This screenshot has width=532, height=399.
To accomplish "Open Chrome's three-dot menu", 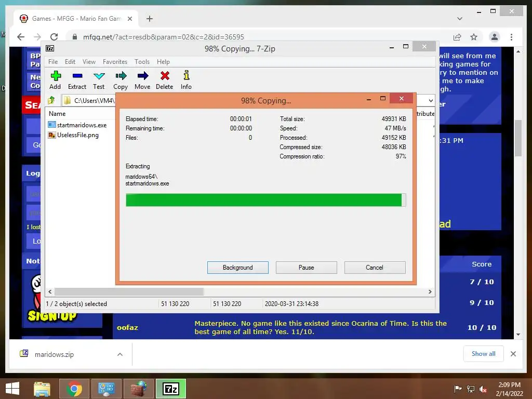I will point(511,37).
